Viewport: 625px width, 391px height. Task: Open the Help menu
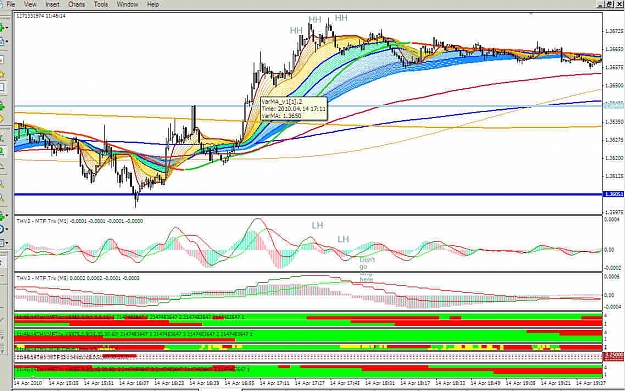point(153,4)
